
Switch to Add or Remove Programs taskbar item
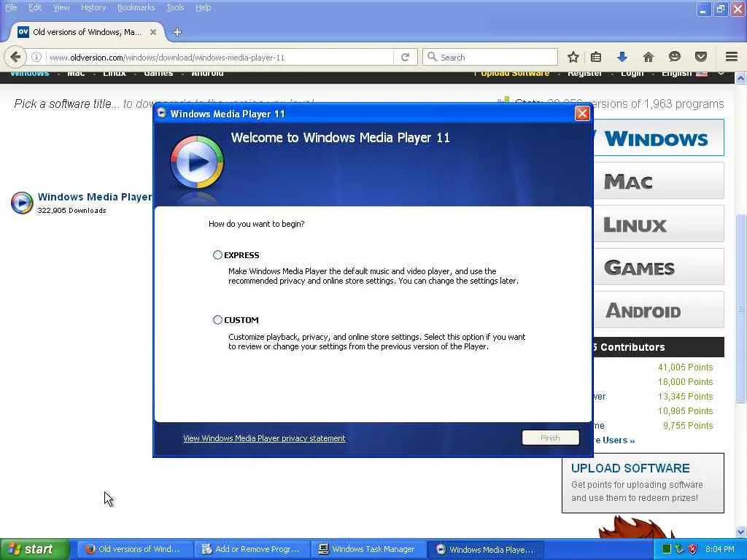[x=252, y=549]
